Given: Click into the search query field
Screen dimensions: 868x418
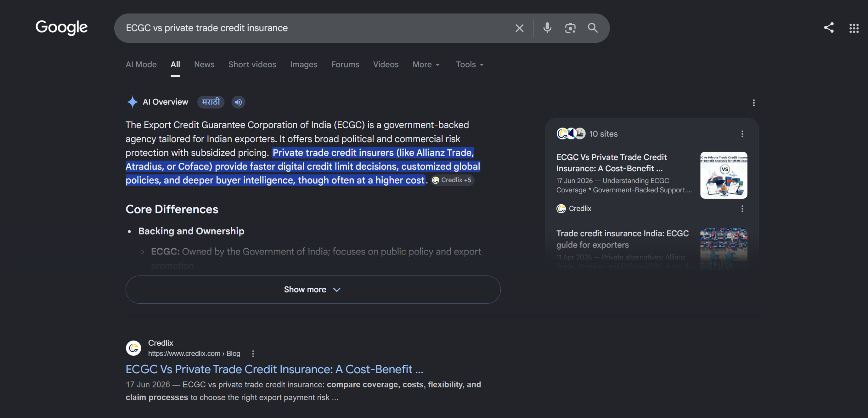Looking at the screenshot, I should tap(315, 28).
